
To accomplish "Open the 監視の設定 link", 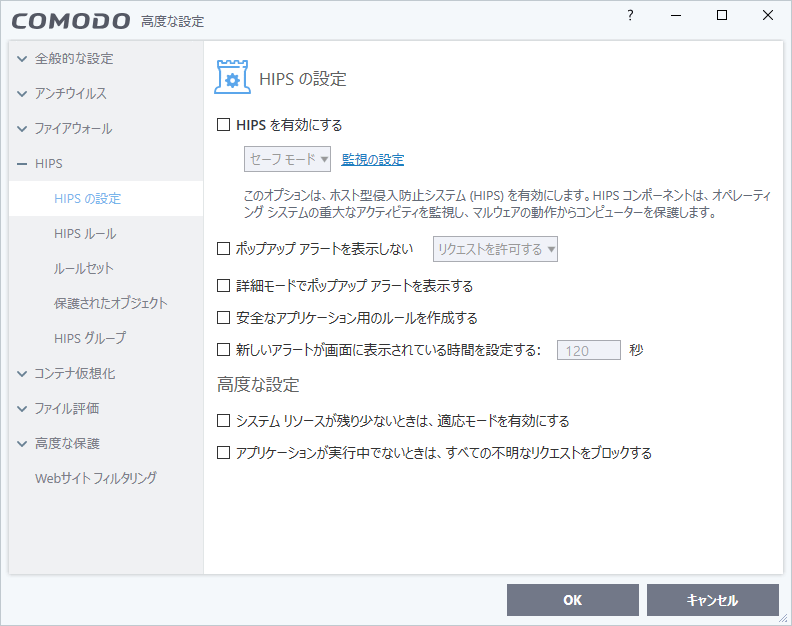I will pyautogui.click(x=372, y=159).
